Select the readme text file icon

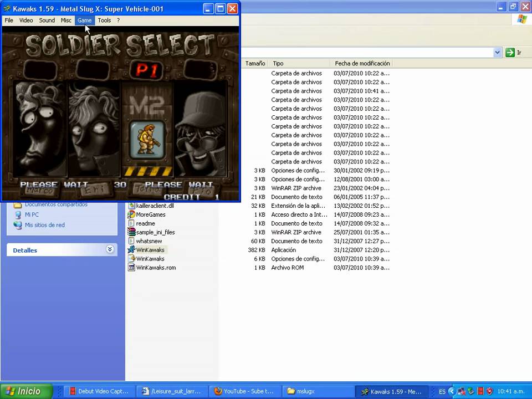(131, 223)
